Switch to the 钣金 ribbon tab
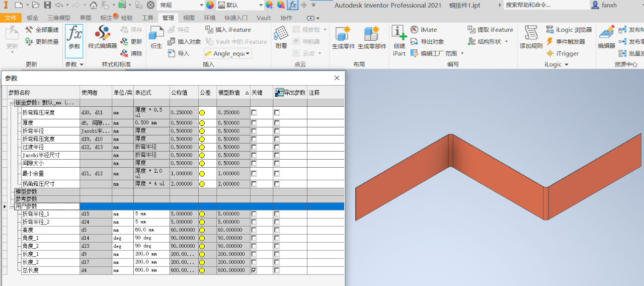Screen dimensions: 644x286 (32, 18)
